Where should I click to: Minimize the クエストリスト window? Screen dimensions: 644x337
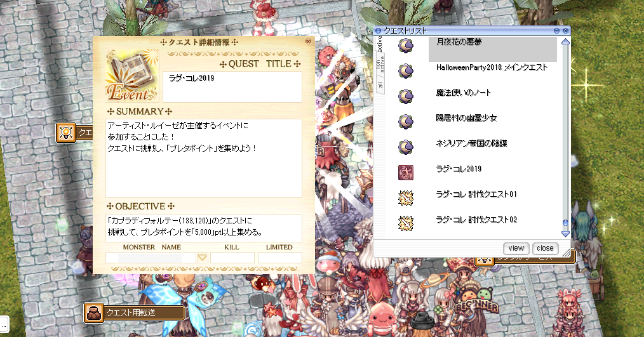[x=556, y=31]
